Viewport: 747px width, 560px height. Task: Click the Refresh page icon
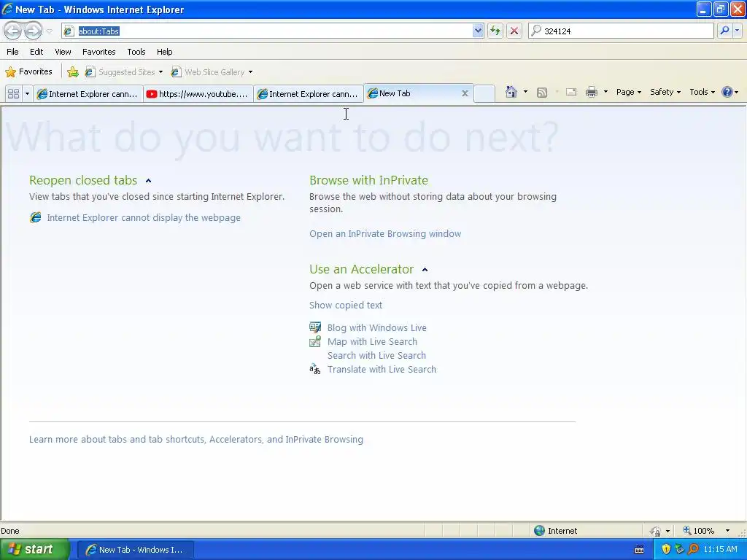495,31
